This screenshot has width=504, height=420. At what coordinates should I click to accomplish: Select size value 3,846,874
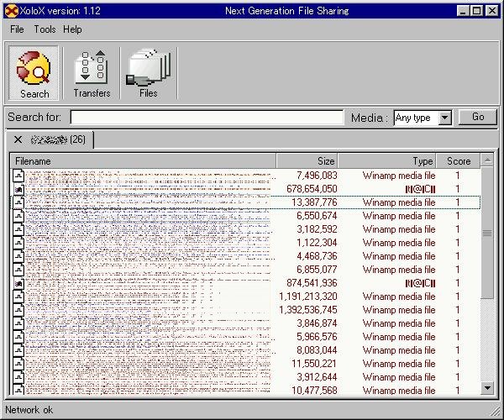(317, 323)
